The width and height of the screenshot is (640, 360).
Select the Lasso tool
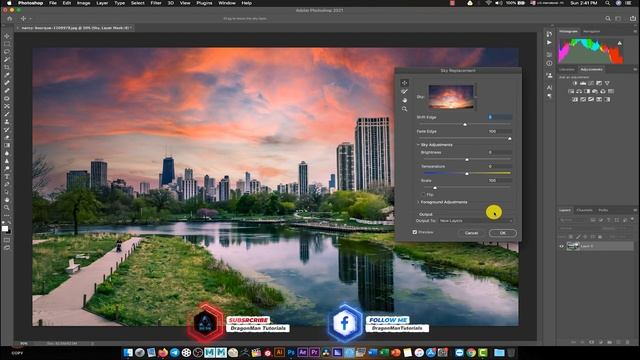point(7,52)
